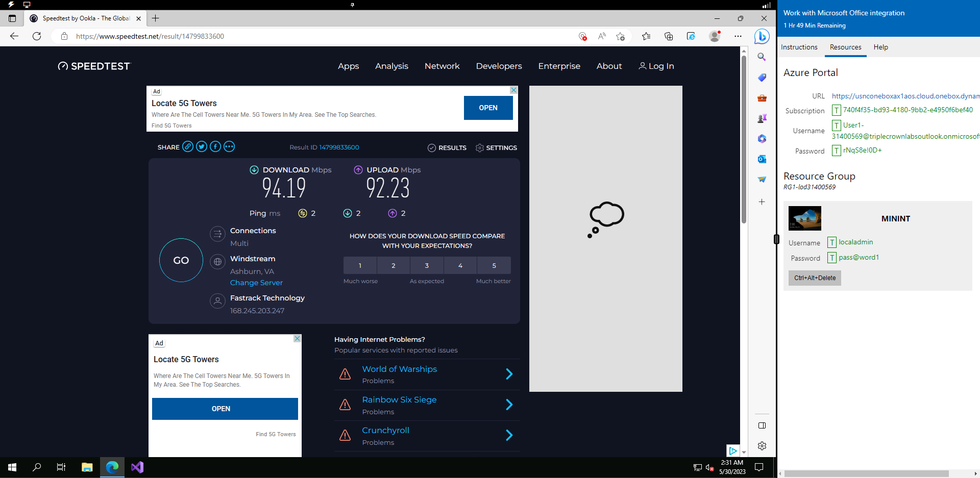This screenshot has height=478, width=980.
Task: Open sidebar settings gear
Action: (762, 446)
